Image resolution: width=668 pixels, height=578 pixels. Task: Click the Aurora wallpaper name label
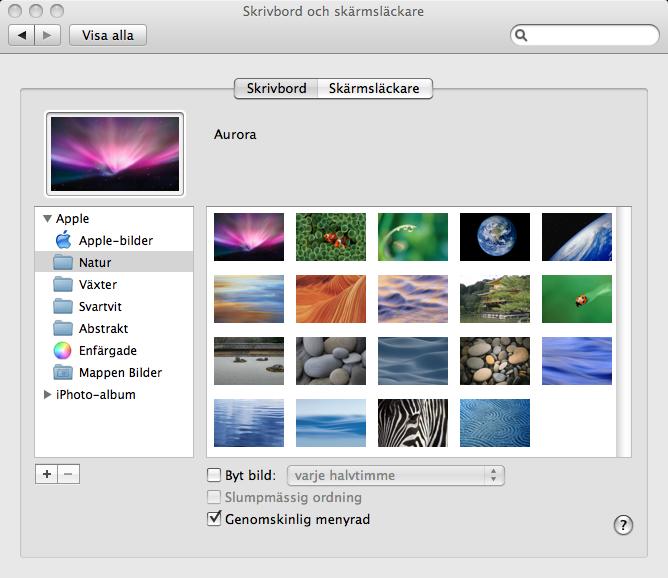(235, 135)
